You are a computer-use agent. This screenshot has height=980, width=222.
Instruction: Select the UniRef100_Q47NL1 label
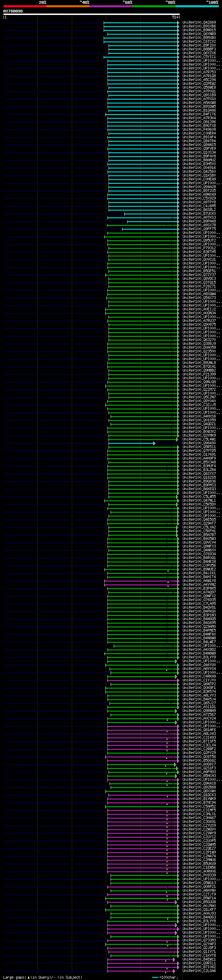pos(199,500)
